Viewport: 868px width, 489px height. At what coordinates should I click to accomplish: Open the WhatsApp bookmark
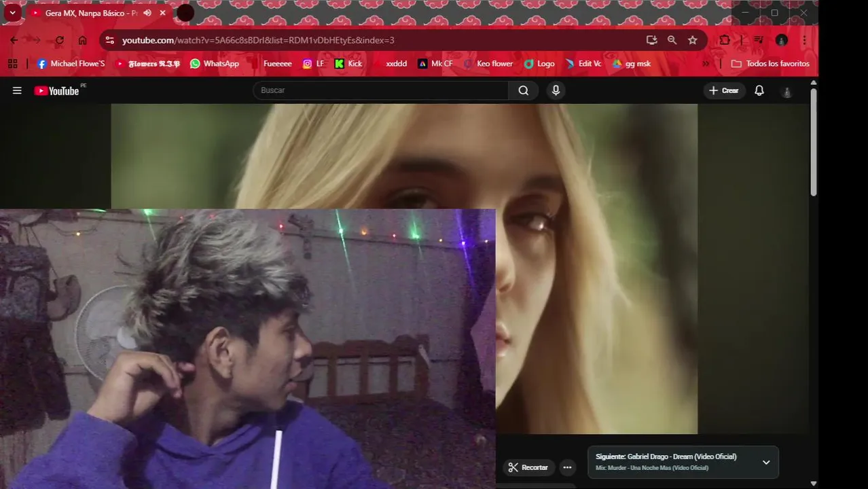point(215,63)
